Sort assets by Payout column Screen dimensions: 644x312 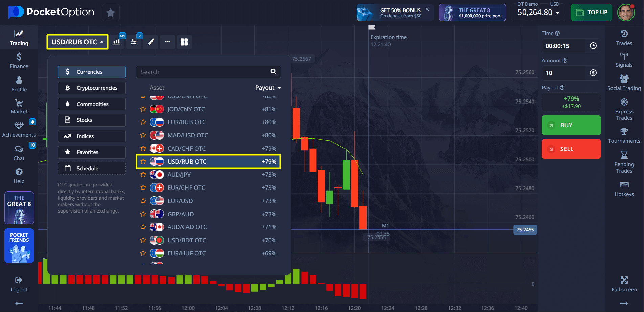tap(268, 88)
